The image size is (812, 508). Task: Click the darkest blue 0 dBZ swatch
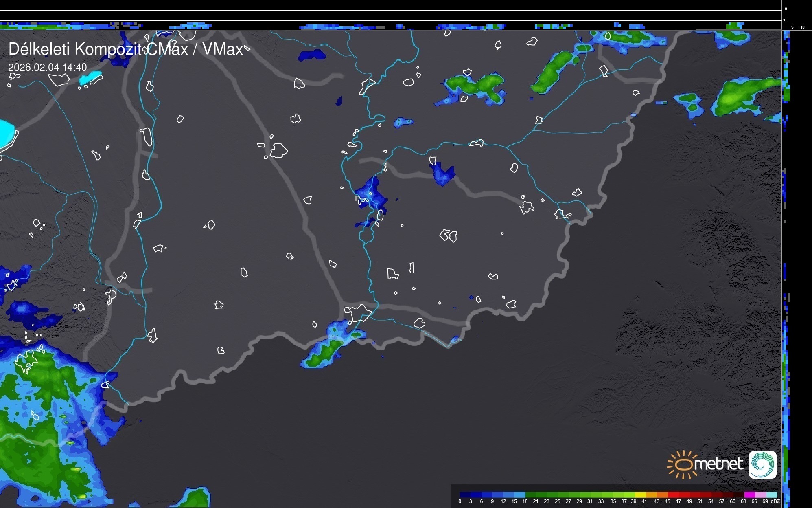(x=465, y=495)
